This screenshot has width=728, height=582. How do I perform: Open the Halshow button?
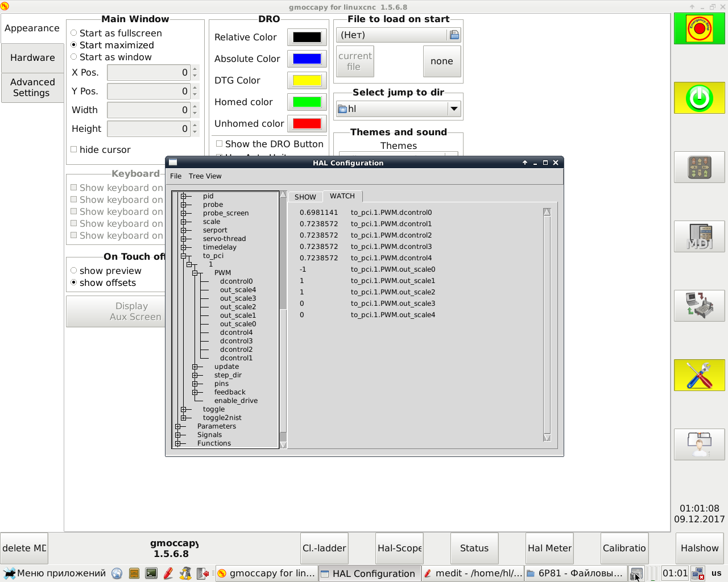pyautogui.click(x=700, y=548)
